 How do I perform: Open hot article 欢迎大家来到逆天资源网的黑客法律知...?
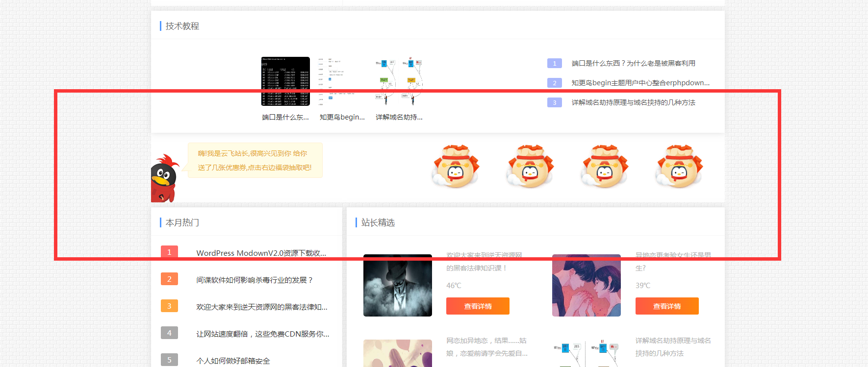(262, 307)
